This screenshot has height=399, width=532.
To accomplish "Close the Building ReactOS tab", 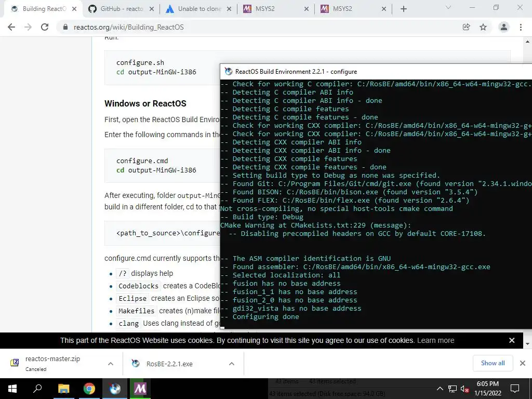I will [74, 9].
